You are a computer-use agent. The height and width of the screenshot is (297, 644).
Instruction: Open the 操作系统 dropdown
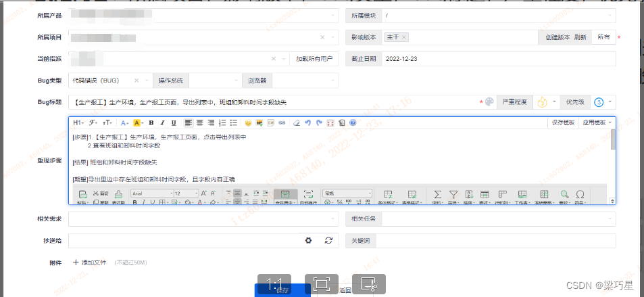click(215, 81)
